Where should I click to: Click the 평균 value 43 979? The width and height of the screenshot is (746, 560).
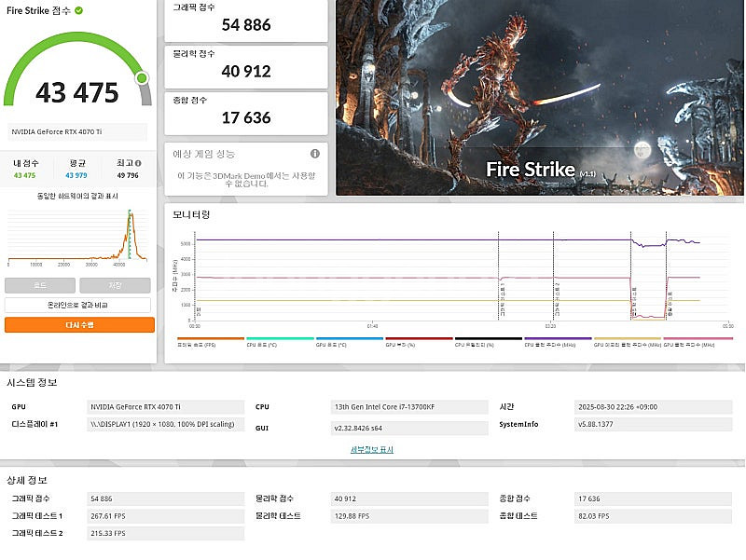click(x=76, y=175)
